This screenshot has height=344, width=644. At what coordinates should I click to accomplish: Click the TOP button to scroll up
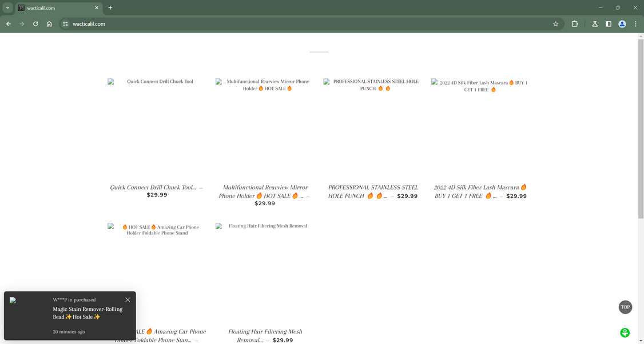[x=625, y=307]
